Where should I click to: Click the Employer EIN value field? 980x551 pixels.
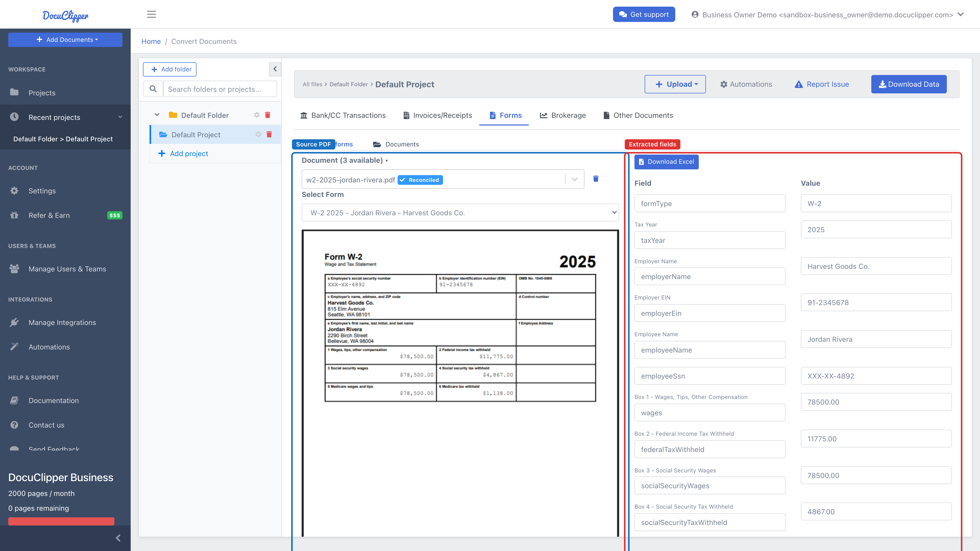[876, 302]
